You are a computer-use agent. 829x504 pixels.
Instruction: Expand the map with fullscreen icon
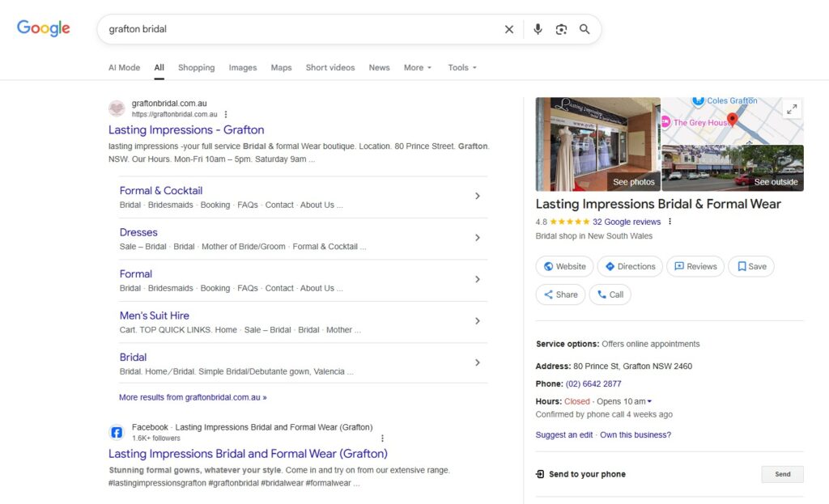point(792,109)
